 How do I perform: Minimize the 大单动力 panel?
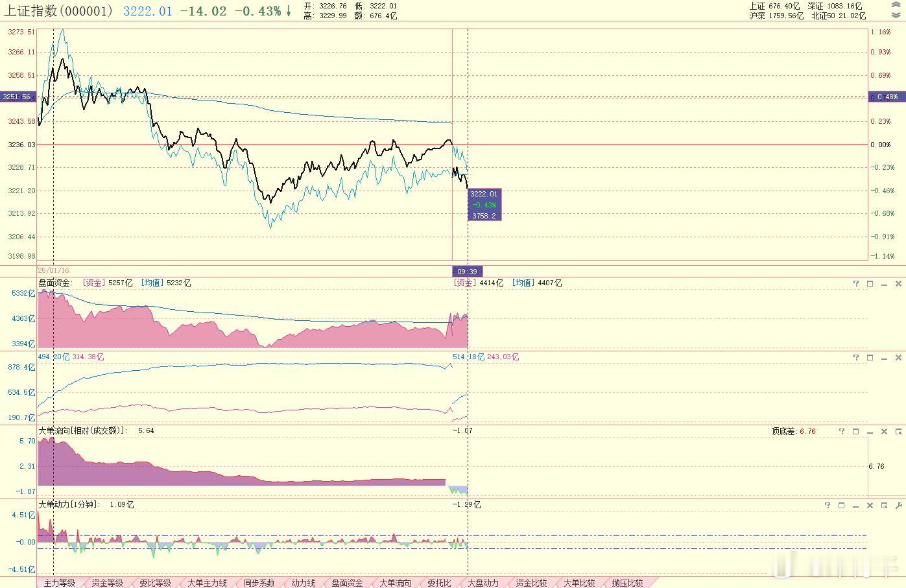[856, 506]
